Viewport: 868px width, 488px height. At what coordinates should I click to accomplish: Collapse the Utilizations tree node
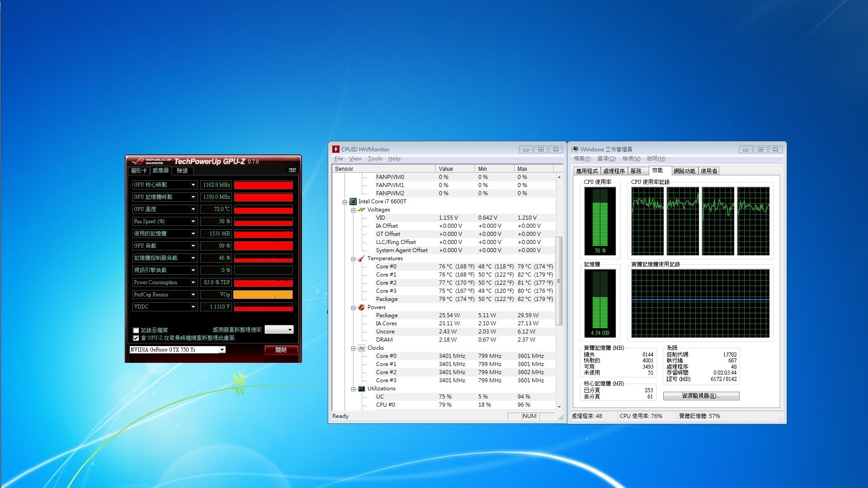tap(354, 389)
